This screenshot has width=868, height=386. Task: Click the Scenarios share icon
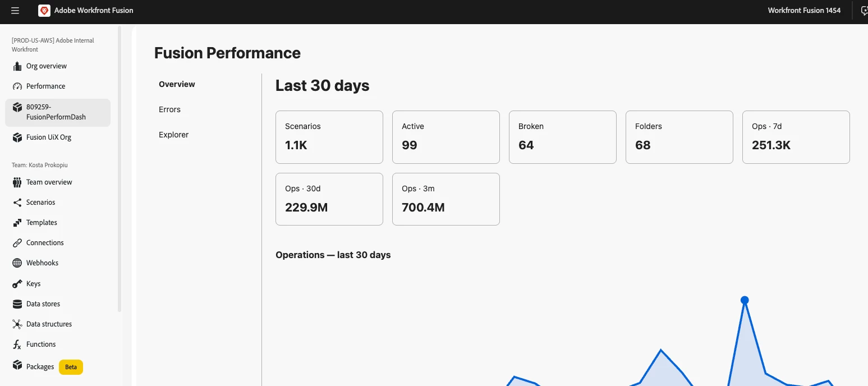coord(17,203)
